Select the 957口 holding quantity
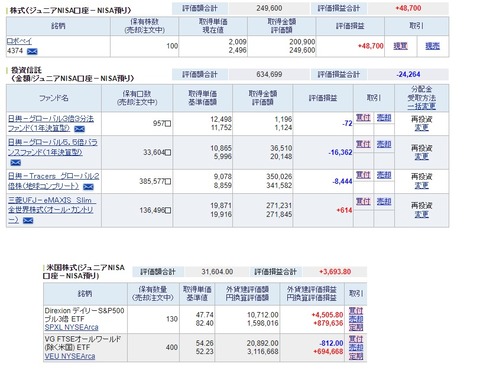 (x=162, y=123)
